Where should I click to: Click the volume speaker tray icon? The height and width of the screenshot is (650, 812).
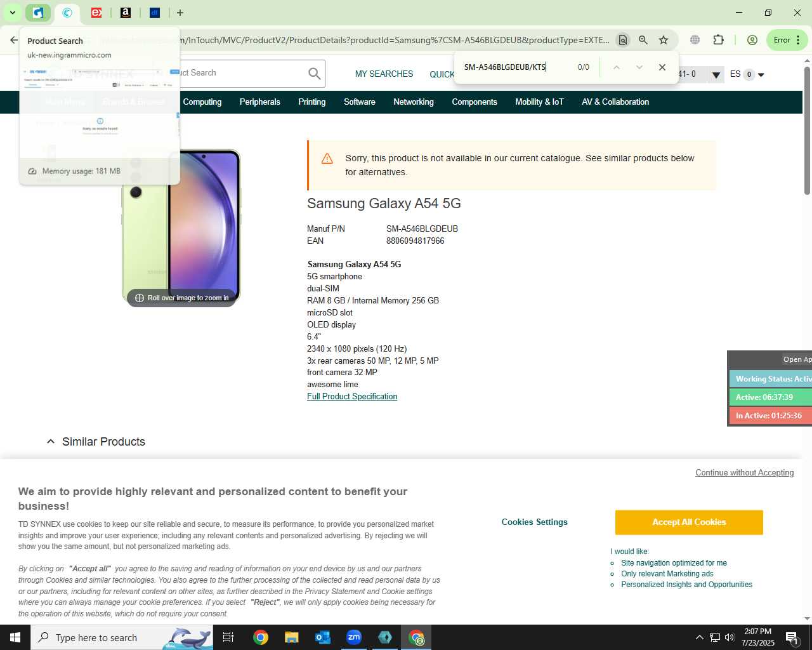(730, 637)
